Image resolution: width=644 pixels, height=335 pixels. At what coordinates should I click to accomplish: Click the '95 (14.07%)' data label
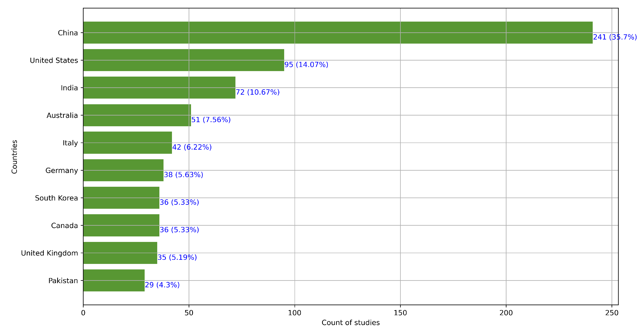[x=306, y=65]
